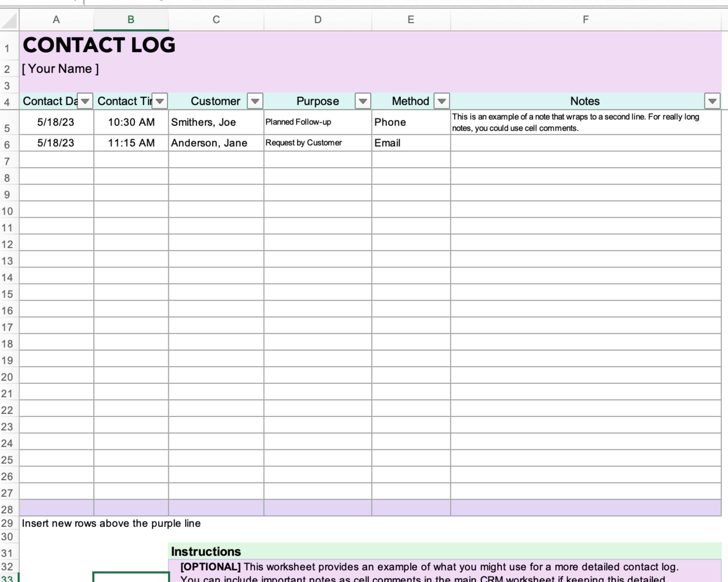The width and height of the screenshot is (728, 582).
Task: Select column F header
Action: [586, 20]
